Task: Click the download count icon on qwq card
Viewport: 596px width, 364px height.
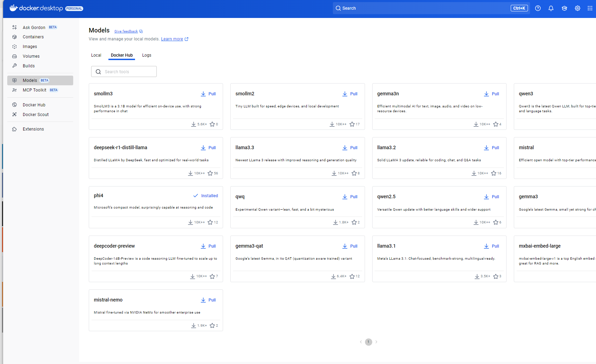Action: click(x=335, y=222)
